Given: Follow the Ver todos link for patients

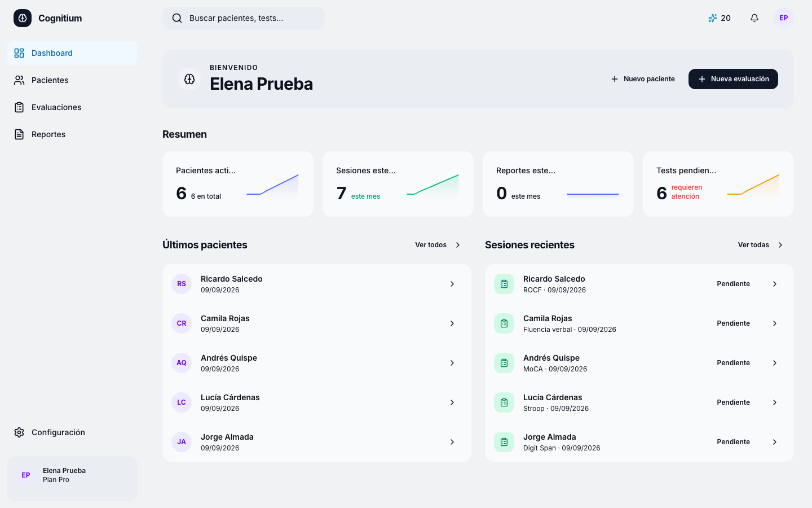Looking at the screenshot, I should 439,245.
